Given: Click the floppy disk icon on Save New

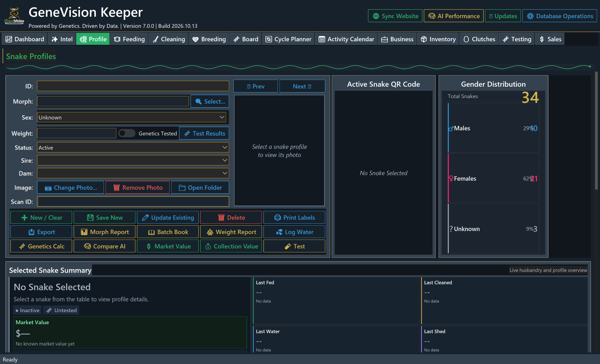Looking at the screenshot, I should [x=90, y=218].
